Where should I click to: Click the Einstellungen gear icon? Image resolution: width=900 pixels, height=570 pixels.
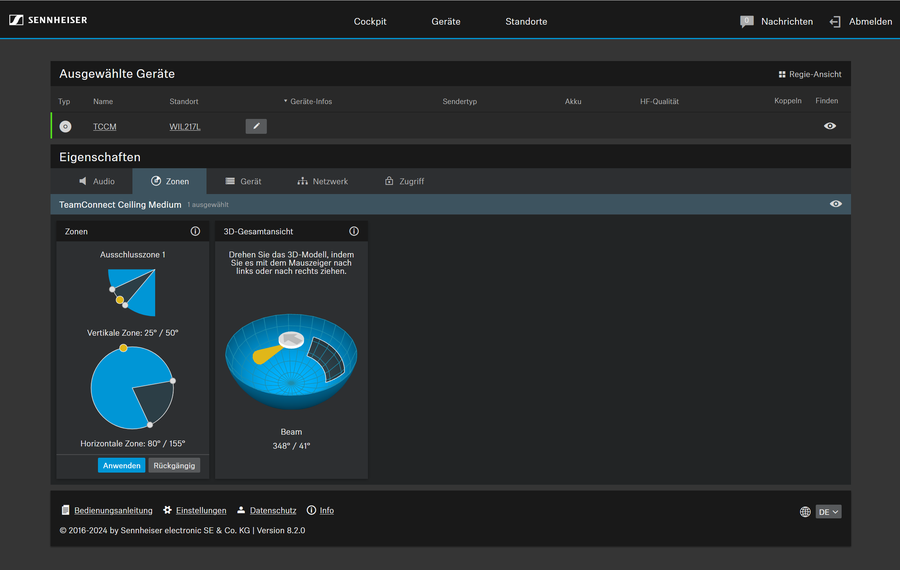click(167, 510)
